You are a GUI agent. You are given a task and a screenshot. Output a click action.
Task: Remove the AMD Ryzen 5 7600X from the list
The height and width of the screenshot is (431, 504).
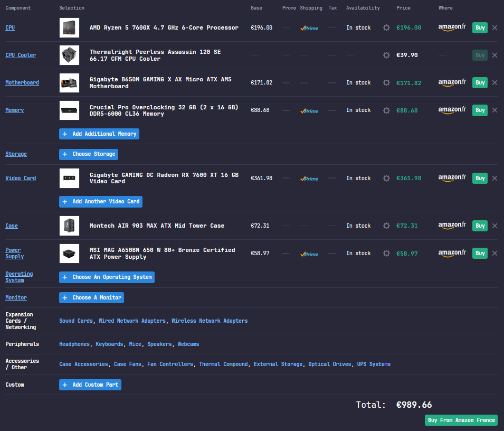click(495, 27)
